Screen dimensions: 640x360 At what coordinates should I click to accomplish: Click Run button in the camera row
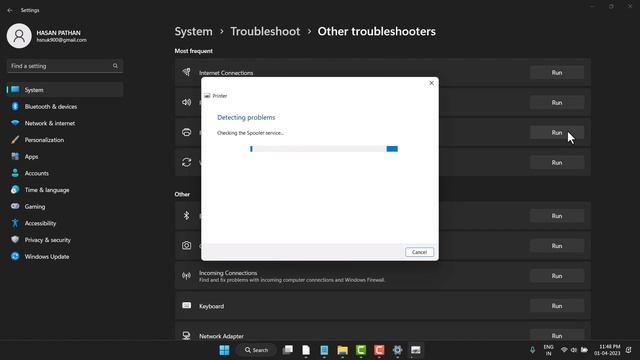click(x=557, y=246)
